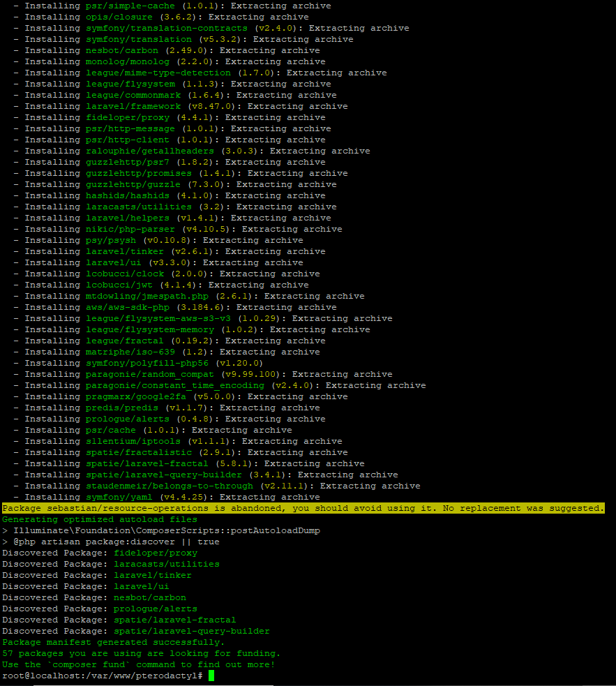Click 'lcobucci/clock' package name
Viewport: 616px width, 686px height.
pyautogui.click(x=125, y=274)
